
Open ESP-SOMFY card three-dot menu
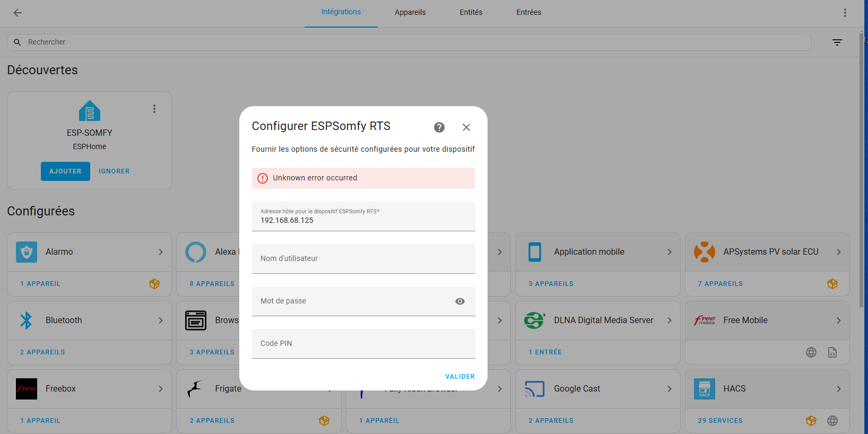click(154, 109)
